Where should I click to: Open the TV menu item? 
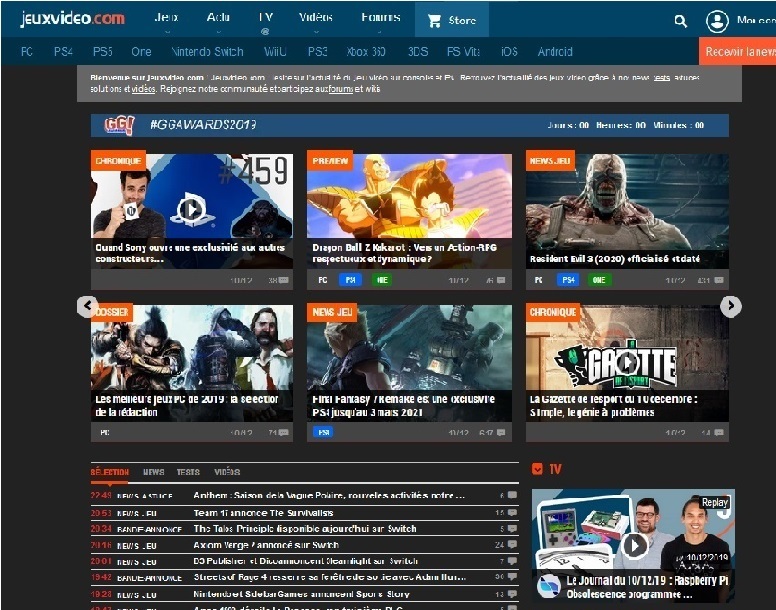coord(266,19)
